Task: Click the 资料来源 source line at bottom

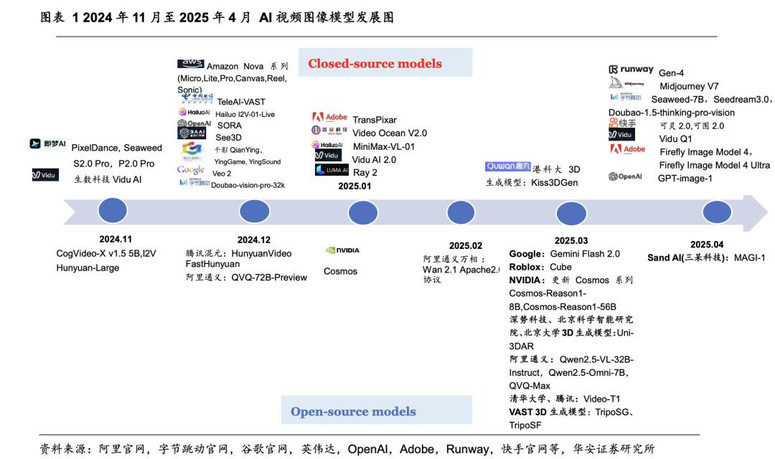Action: click(x=347, y=449)
